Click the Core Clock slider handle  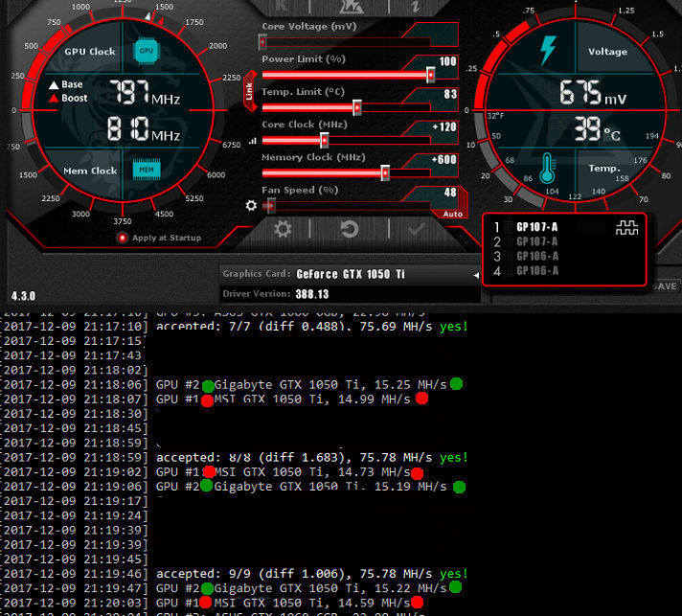(324, 140)
